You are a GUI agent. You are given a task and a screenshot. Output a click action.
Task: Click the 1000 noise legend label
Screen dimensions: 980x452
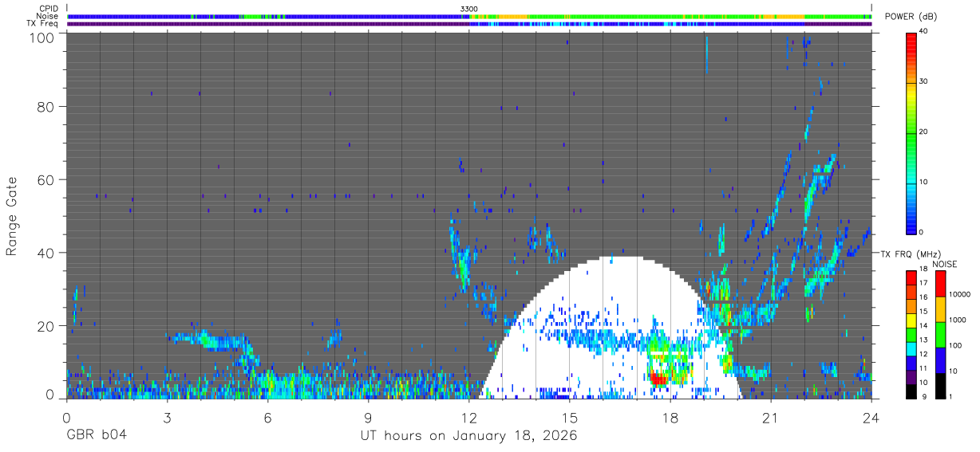pyautogui.click(x=959, y=320)
